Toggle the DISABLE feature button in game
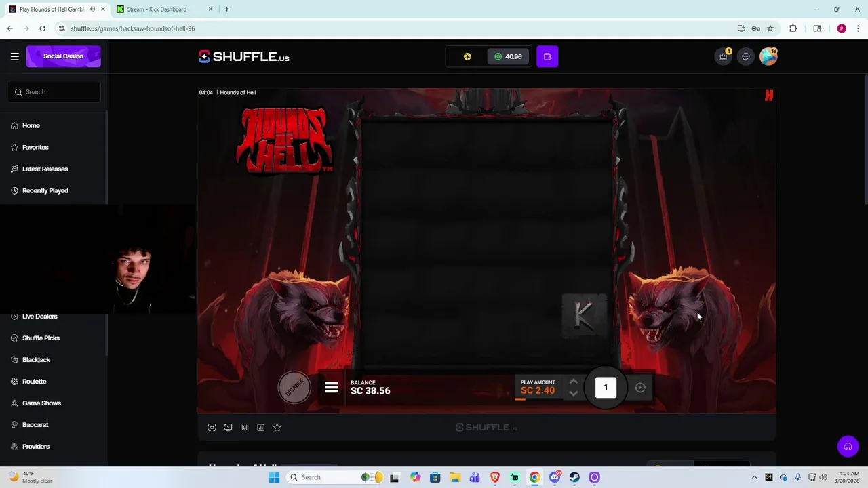 coord(294,388)
